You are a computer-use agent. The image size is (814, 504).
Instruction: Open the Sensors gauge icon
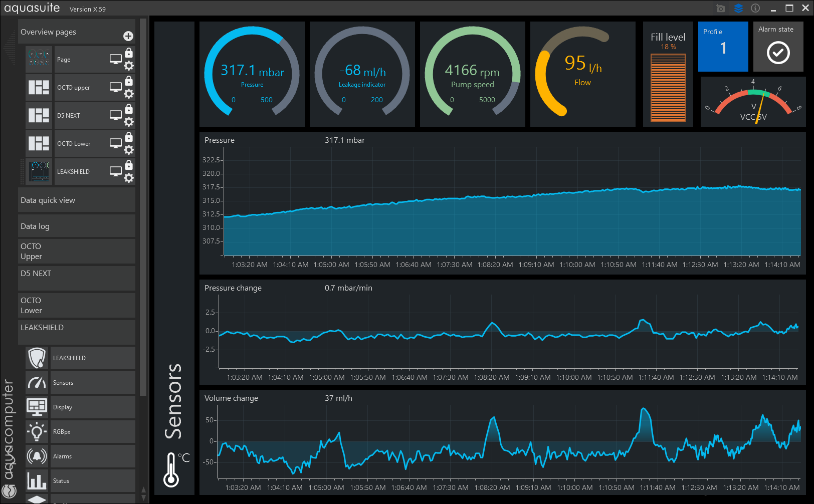coord(37,383)
